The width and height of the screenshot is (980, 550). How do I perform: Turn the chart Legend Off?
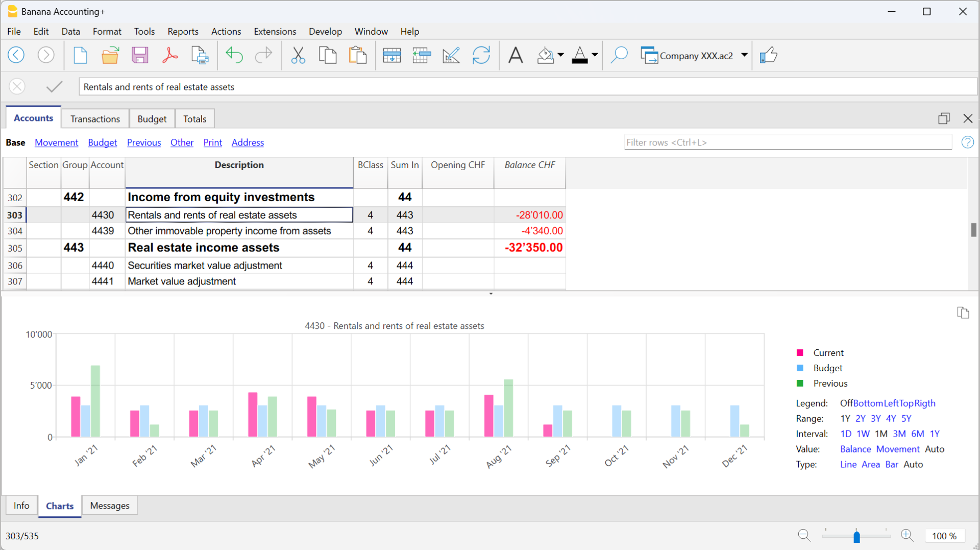[x=846, y=403]
